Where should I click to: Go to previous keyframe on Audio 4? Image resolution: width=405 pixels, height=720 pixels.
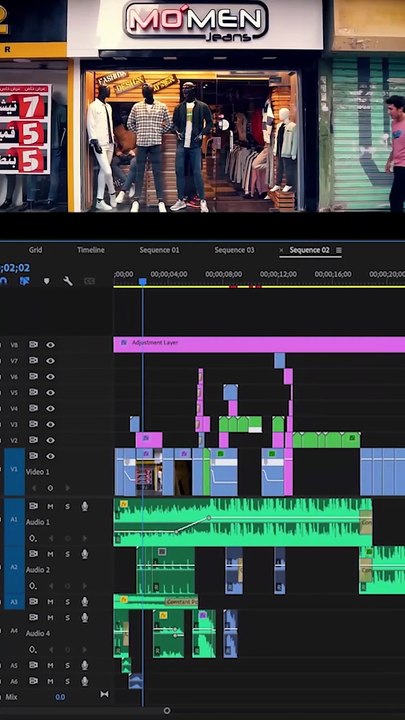click(51, 650)
